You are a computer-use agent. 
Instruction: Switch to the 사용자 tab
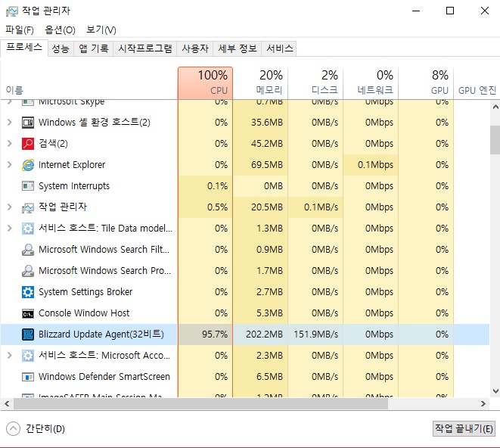click(x=195, y=48)
